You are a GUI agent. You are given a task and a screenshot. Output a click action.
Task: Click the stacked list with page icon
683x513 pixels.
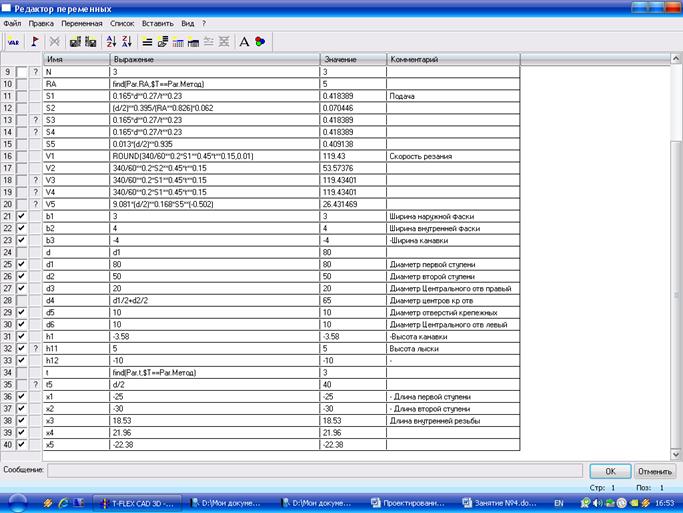pos(163,42)
